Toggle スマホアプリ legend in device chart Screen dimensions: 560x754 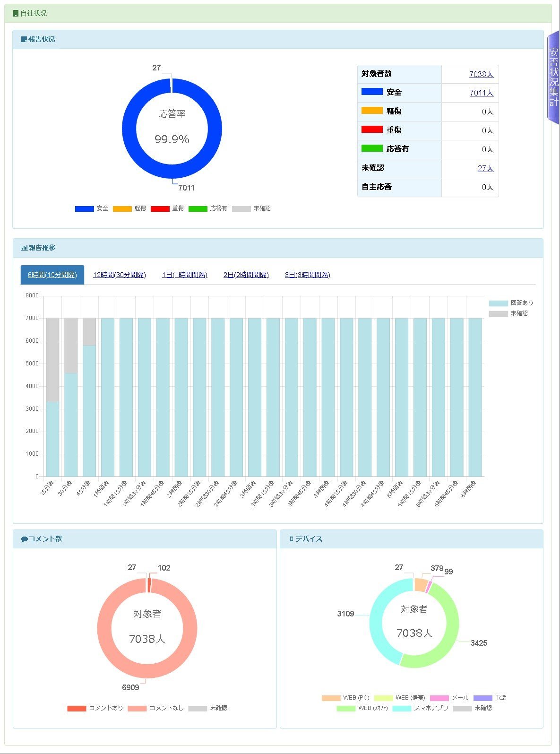click(420, 708)
